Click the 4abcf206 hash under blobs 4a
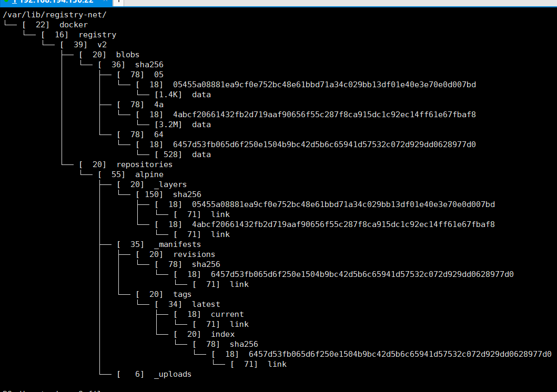 click(325, 115)
